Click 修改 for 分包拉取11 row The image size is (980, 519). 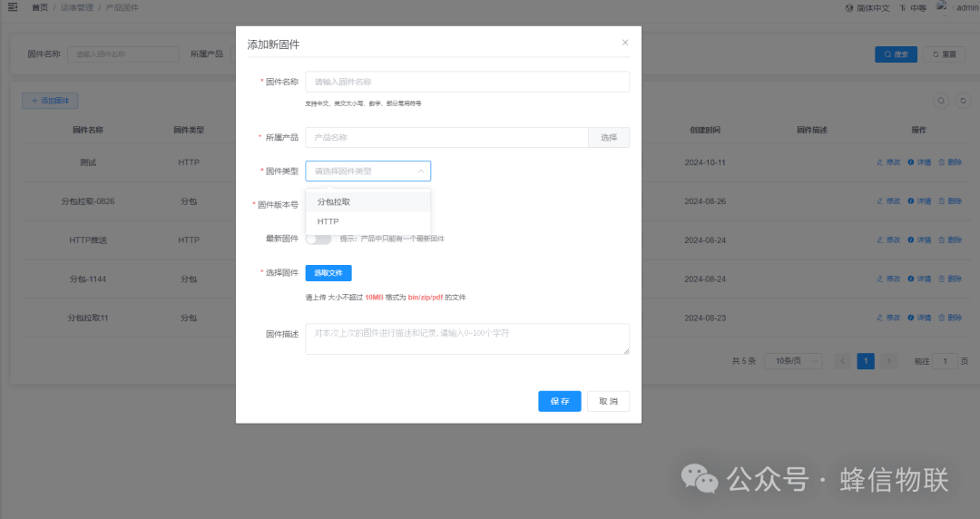(888, 318)
